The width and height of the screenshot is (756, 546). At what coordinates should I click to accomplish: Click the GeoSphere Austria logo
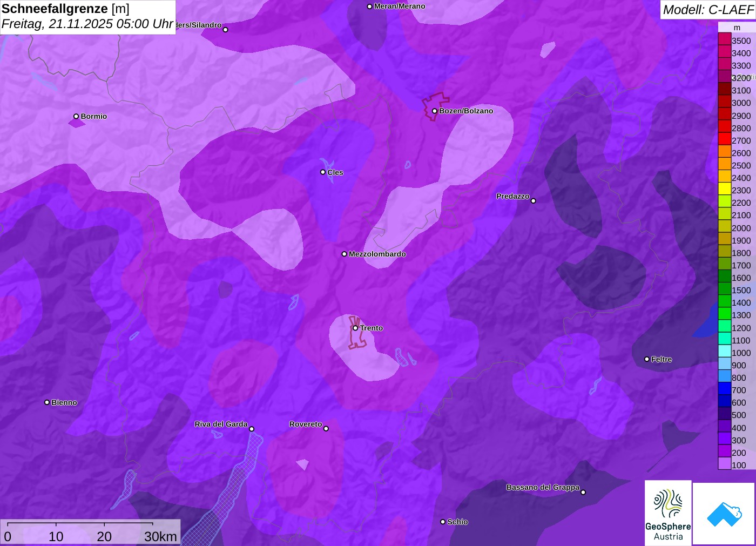[668, 513]
